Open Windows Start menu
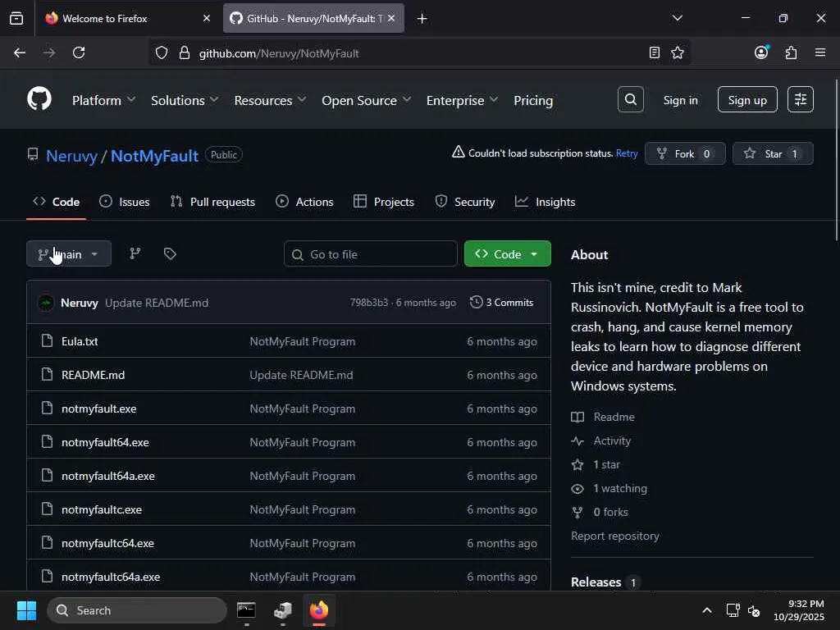The image size is (840, 630). click(x=26, y=610)
